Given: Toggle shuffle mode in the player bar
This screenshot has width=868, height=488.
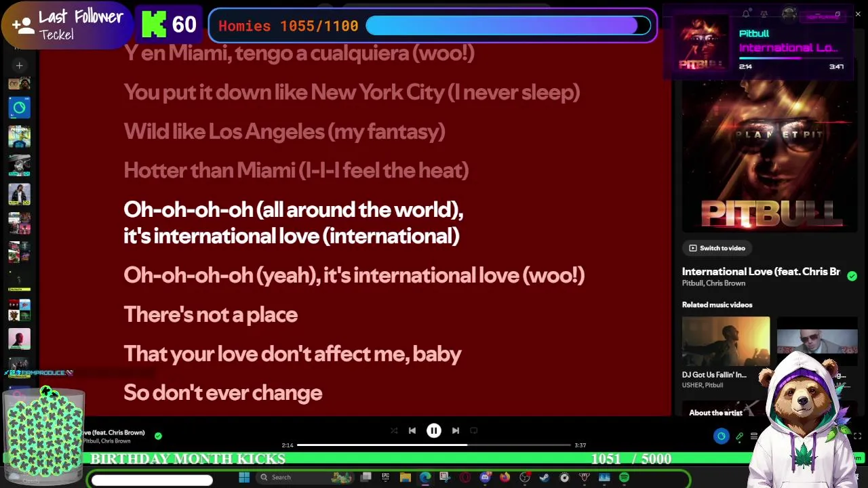Looking at the screenshot, I should [x=394, y=430].
